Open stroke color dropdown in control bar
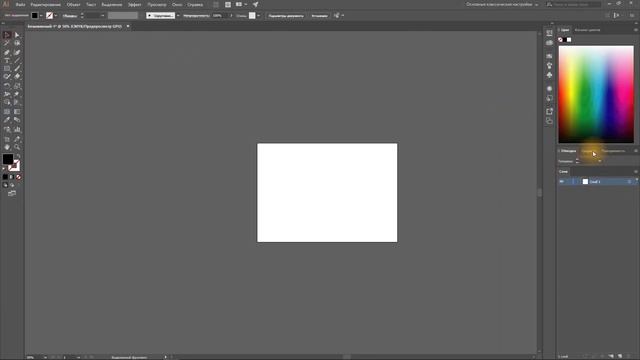640x360 pixels. [56, 16]
